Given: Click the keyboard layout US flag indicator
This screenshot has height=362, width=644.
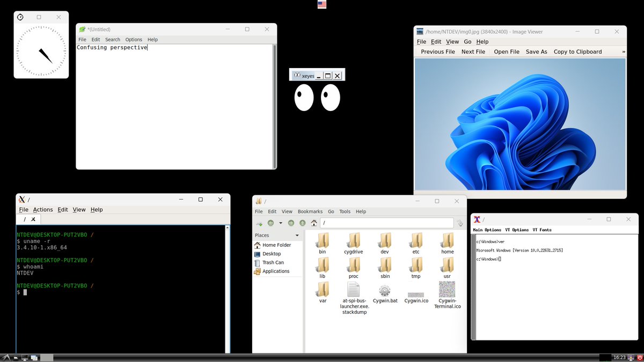Looking at the screenshot, I should click(x=322, y=5).
